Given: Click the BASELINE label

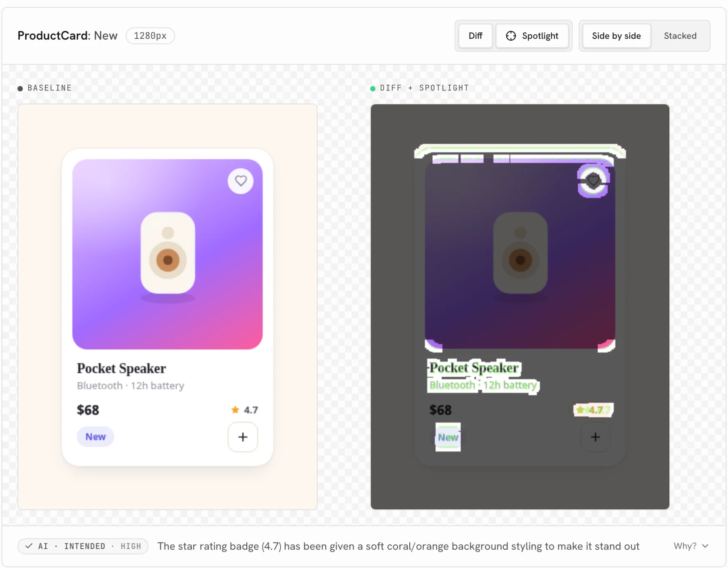Looking at the screenshot, I should point(49,88).
